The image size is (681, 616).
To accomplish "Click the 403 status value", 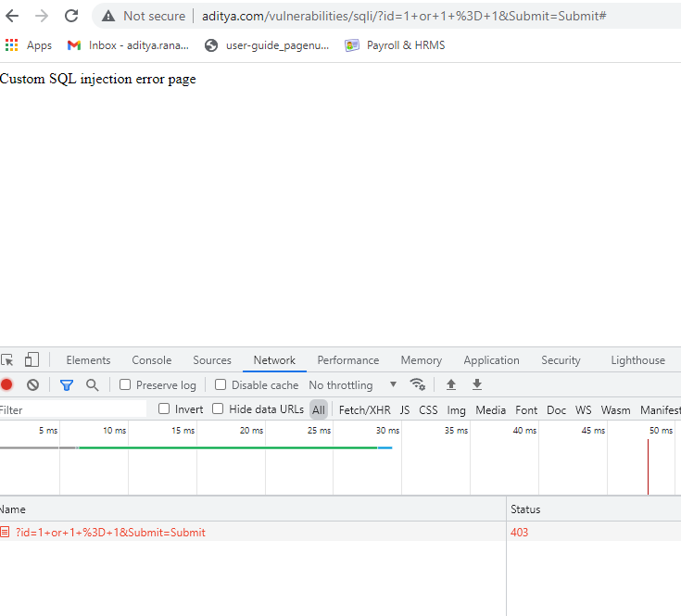I will (520, 533).
